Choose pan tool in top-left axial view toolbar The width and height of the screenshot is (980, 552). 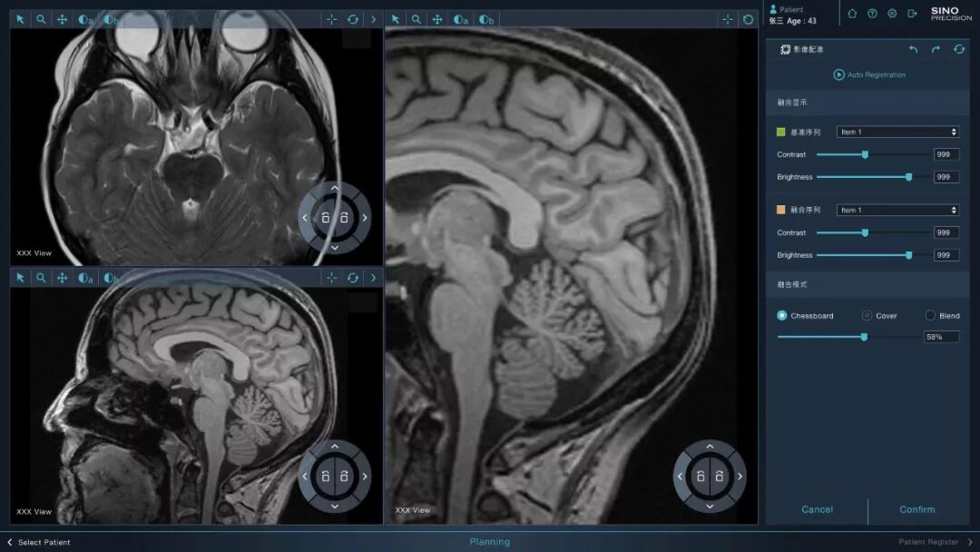point(62,19)
